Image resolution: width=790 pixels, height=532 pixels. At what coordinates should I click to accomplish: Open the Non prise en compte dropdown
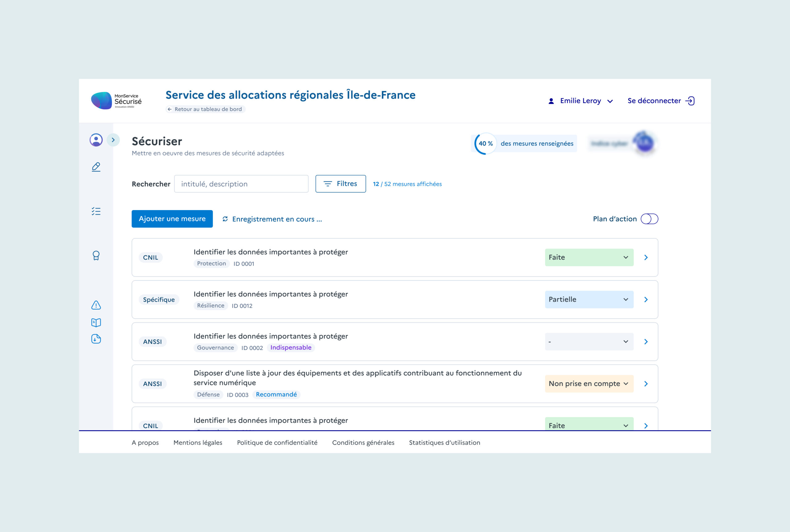[589, 384]
